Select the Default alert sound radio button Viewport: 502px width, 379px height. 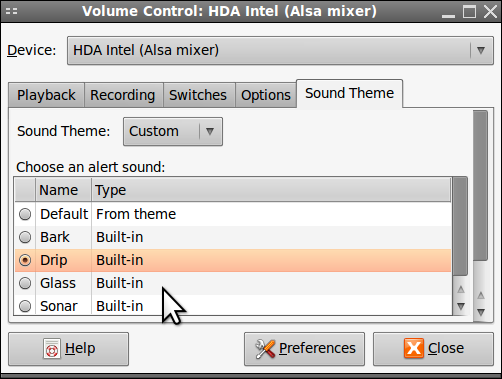coord(25,214)
